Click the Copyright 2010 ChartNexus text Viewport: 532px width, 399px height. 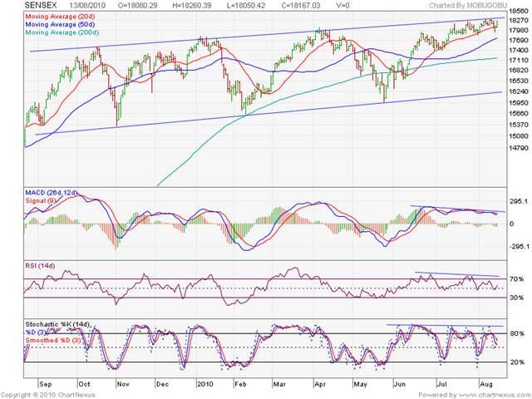coord(48,395)
